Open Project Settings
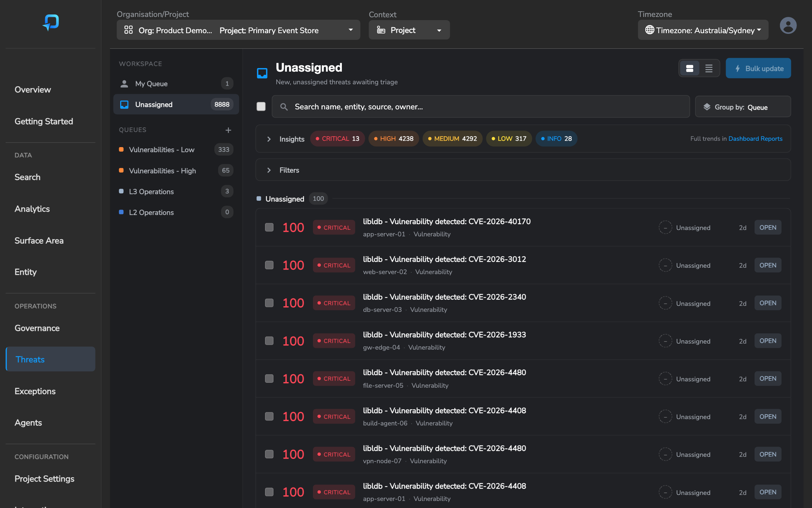 44,479
